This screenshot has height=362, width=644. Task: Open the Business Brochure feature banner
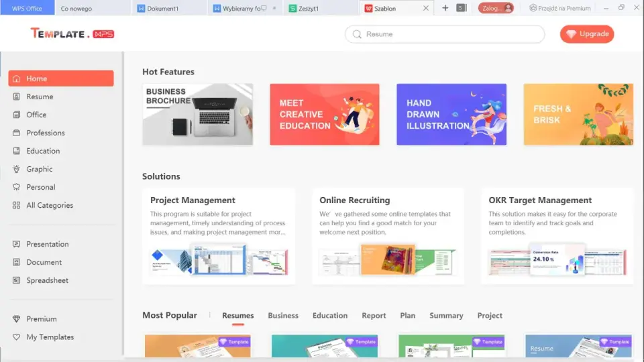[x=197, y=115]
